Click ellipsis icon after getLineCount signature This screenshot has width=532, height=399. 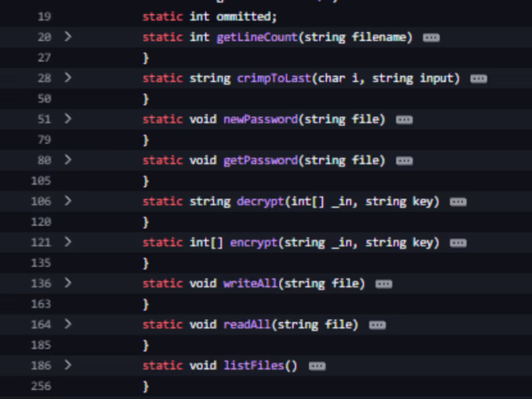tap(431, 37)
